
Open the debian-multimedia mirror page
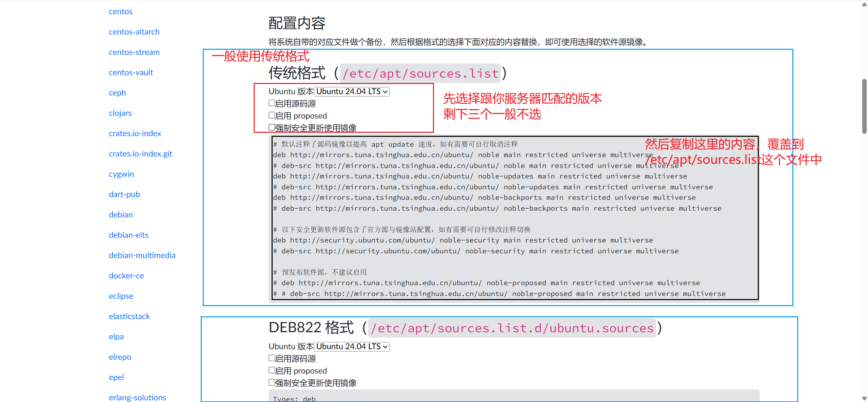point(142,255)
